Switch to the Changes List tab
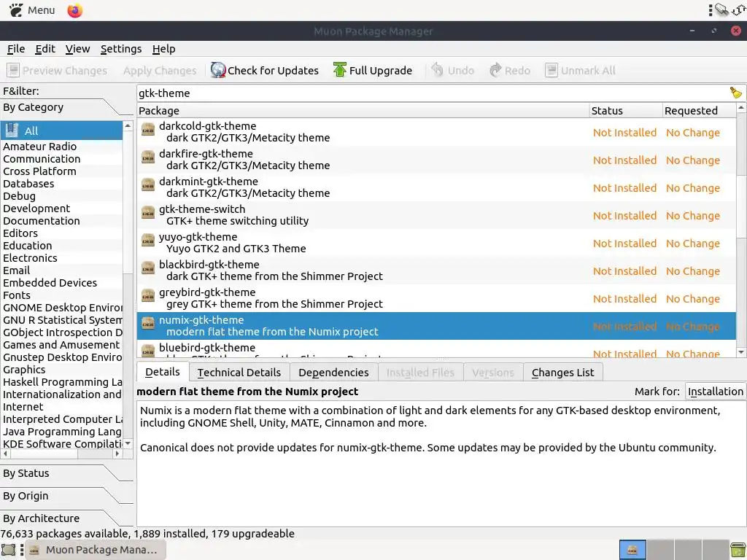This screenshot has height=560, width=747. tap(562, 373)
